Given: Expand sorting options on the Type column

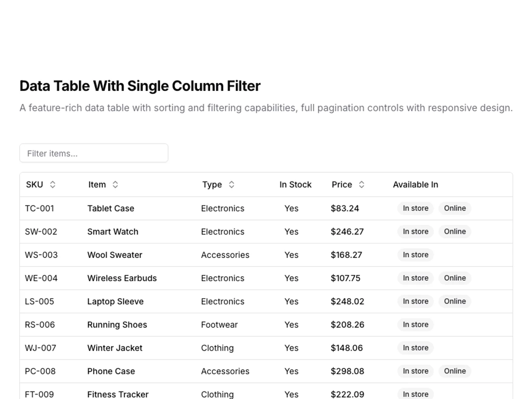Looking at the screenshot, I should pyautogui.click(x=231, y=184).
